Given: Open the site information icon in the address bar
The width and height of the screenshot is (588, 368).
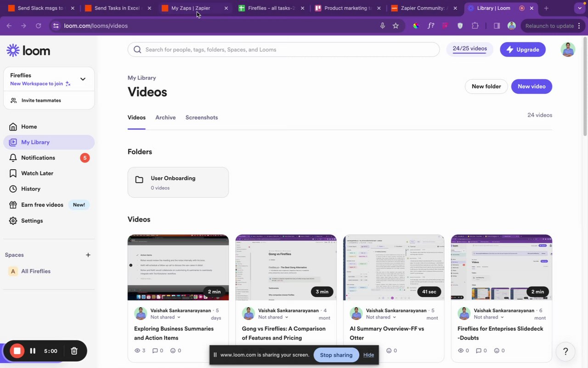Looking at the screenshot, I should tap(56, 26).
